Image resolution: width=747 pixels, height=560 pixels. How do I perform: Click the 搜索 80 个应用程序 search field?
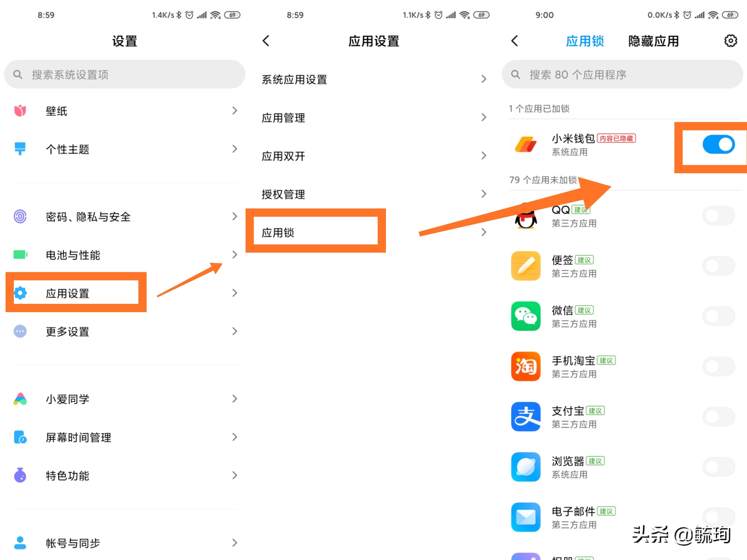point(622,75)
